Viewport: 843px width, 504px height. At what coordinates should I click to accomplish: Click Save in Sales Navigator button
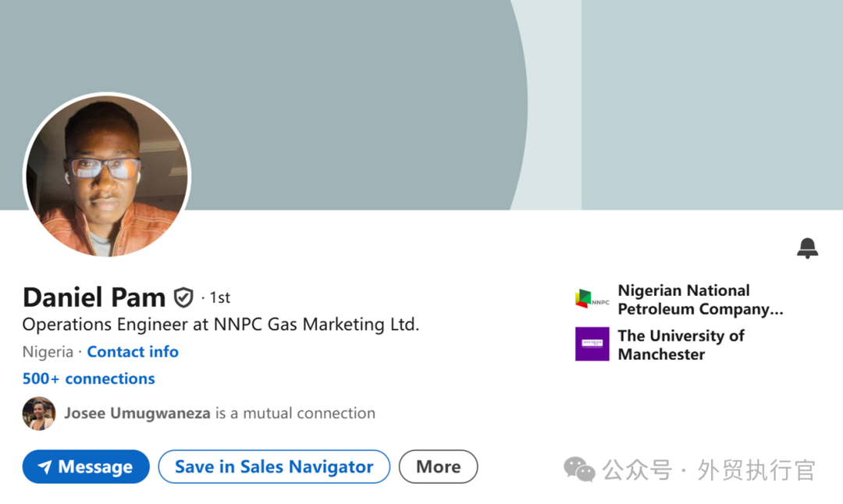274,467
